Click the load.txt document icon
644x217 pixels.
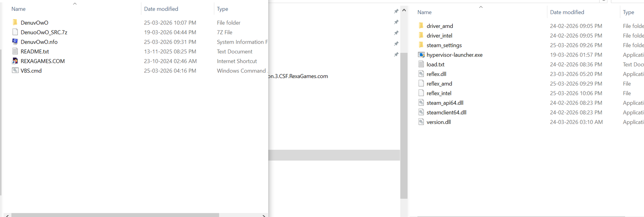[x=421, y=64]
